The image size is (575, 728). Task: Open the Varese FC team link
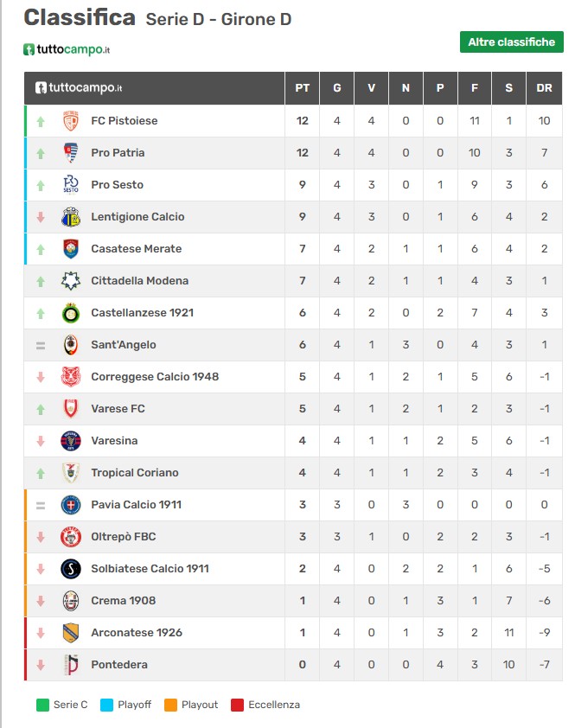coord(118,409)
